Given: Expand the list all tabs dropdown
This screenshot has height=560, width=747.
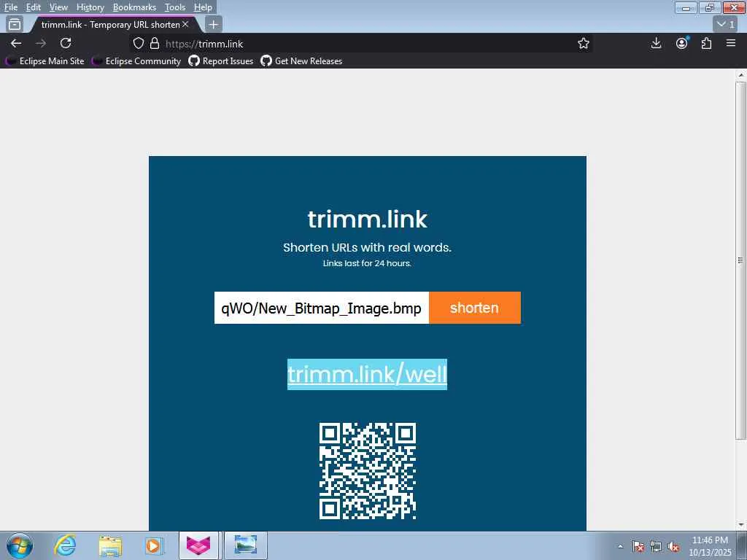Looking at the screenshot, I should [726, 24].
